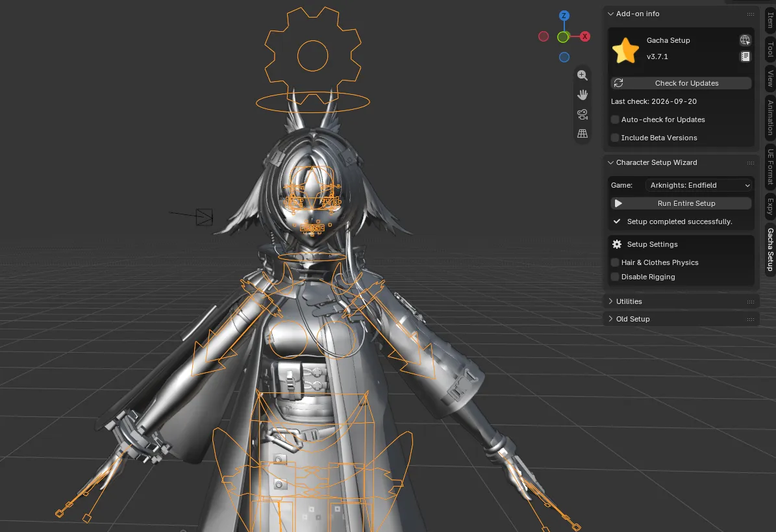Expand the Utilities panel

[610, 301]
